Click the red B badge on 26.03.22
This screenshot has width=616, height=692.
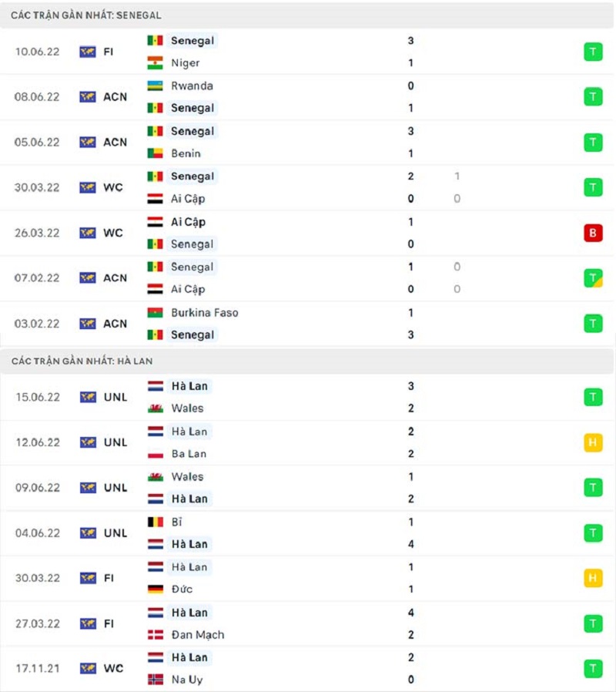pyautogui.click(x=593, y=233)
